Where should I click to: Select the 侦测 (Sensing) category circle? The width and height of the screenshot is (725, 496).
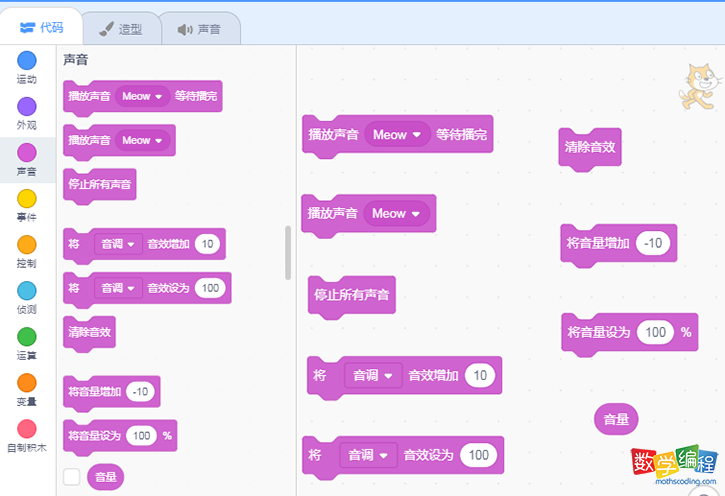point(27,291)
